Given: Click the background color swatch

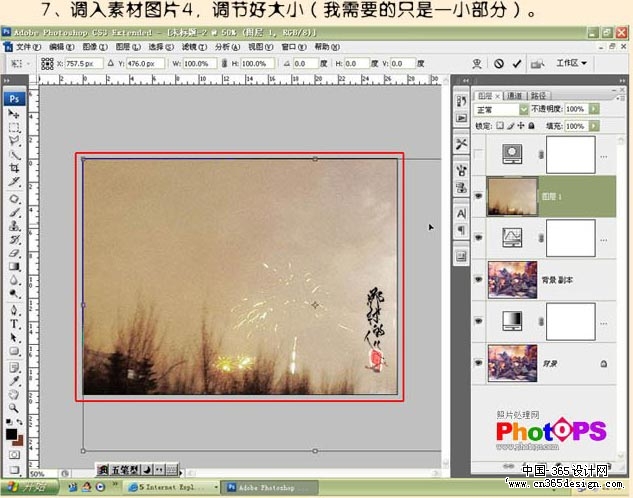Looking at the screenshot, I should coord(19,441).
